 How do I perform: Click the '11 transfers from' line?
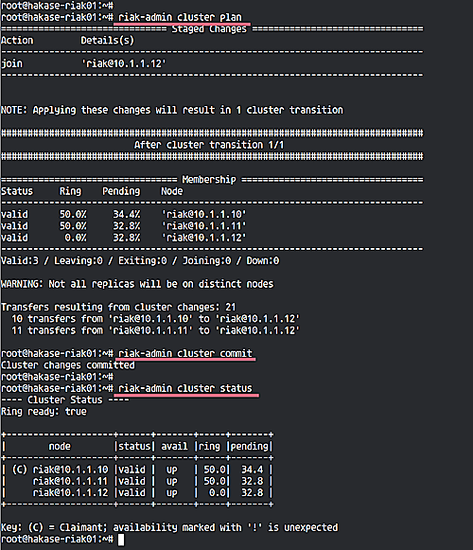point(155,330)
